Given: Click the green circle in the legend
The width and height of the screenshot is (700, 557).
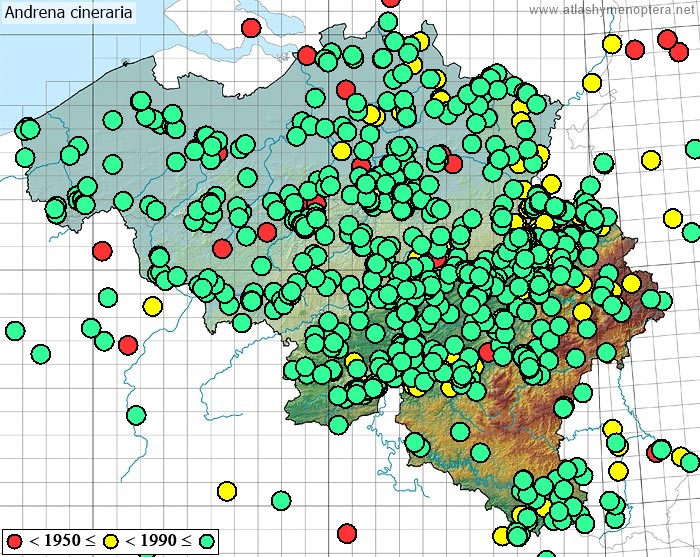Looking at the screenshot, I should click(207, 541).
